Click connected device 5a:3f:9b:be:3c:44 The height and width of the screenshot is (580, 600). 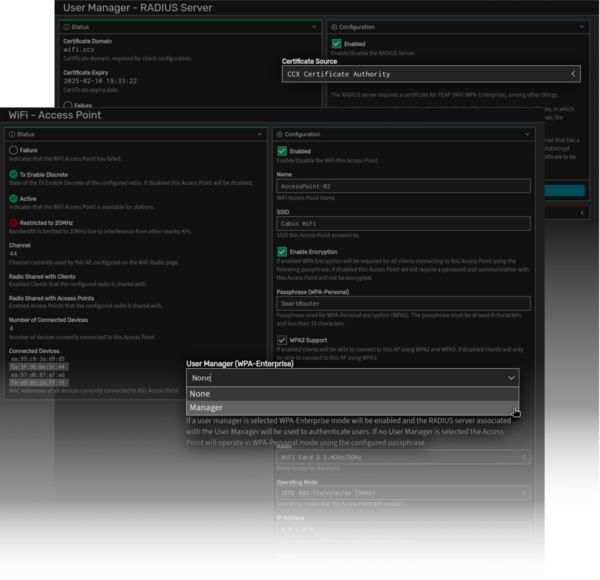tap(38, 367)
